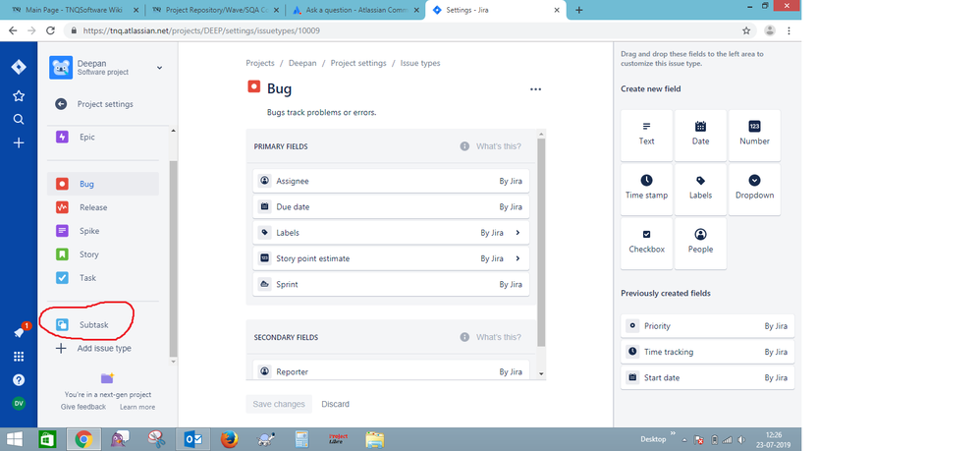Viewport: 980px width, 451px height.
Task: Expand the Labels field chevron
Action: 518,233
